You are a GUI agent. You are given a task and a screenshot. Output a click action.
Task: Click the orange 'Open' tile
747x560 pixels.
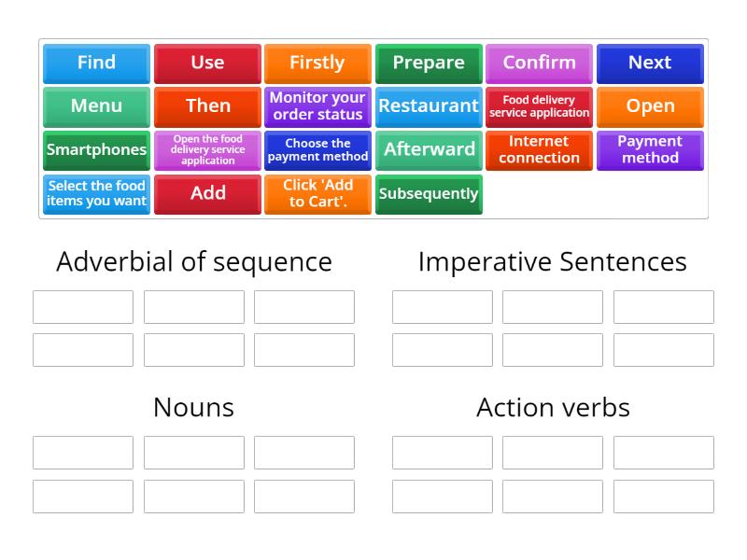[650, 106]
